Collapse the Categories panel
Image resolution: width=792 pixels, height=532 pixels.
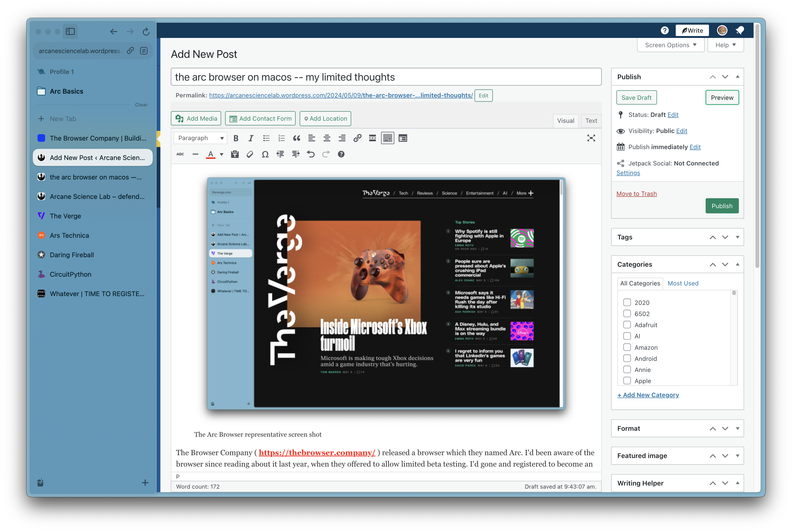point(737,264)
